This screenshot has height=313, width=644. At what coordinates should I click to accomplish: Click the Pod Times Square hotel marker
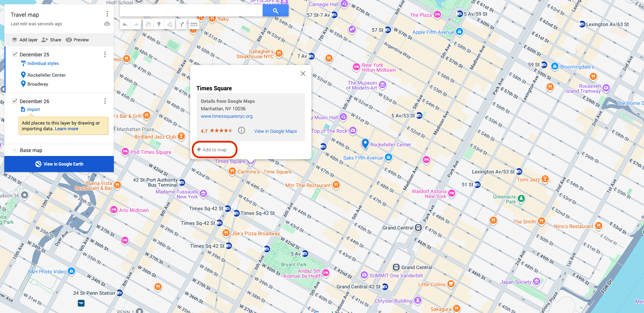click(x=125, y=152)
